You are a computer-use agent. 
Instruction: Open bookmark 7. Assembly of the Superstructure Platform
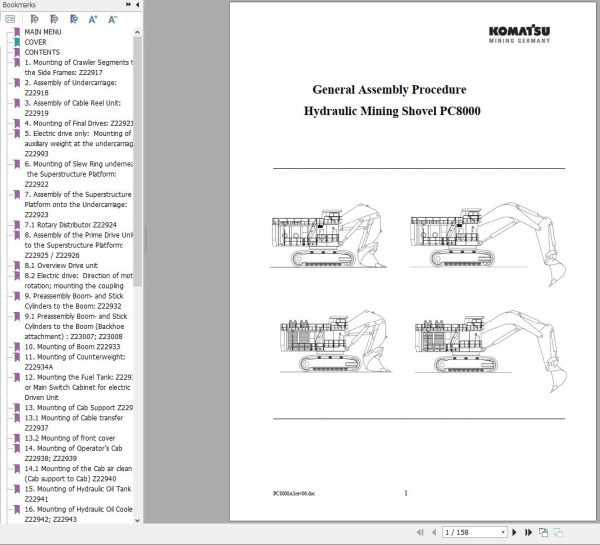(x=78, y=204)
